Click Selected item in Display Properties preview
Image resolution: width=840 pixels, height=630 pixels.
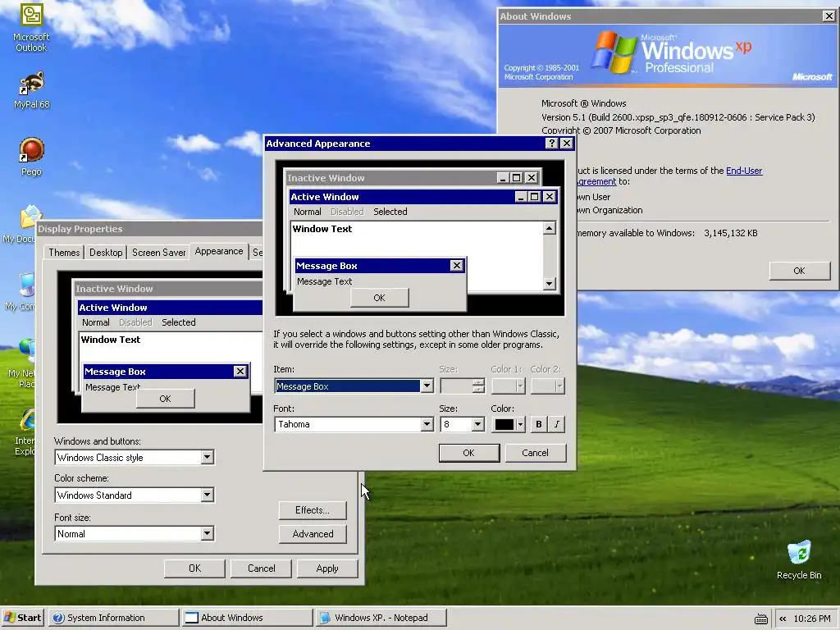click(x=178, y=322)
